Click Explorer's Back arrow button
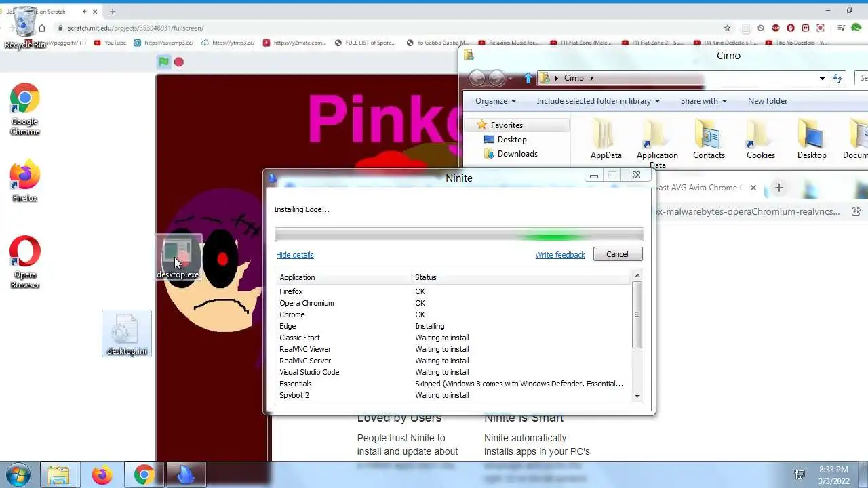The image size is (868, 488). tap(477, 78)
